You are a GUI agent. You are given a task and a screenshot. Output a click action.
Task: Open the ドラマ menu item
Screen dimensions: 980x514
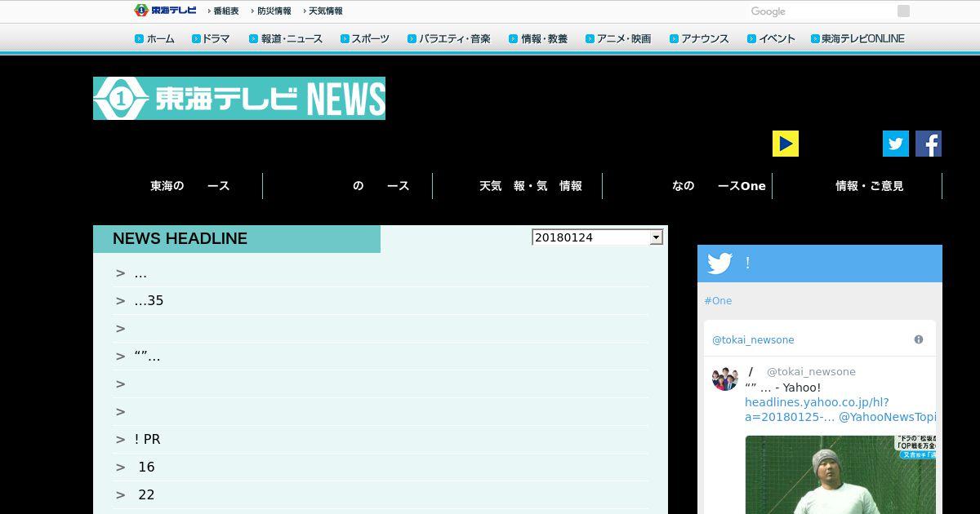pos(211,38)
